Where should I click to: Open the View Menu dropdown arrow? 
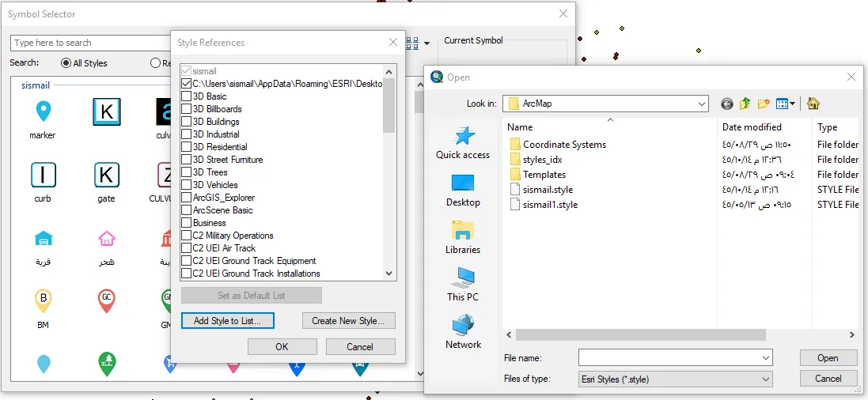pyautogui.click(x=793, y=104)
